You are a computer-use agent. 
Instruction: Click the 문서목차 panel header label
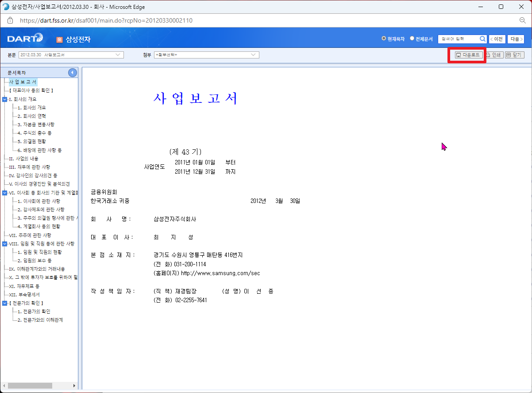16,73
